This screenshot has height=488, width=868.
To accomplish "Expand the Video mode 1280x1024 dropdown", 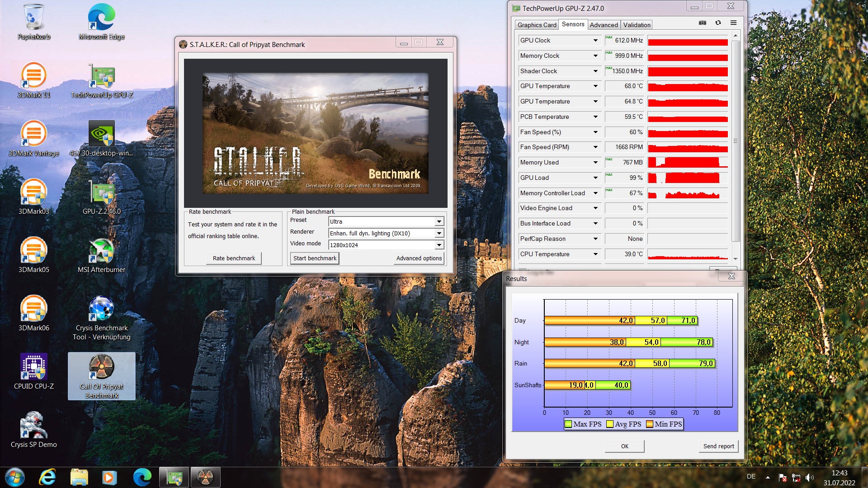I will tap(439, 245).
